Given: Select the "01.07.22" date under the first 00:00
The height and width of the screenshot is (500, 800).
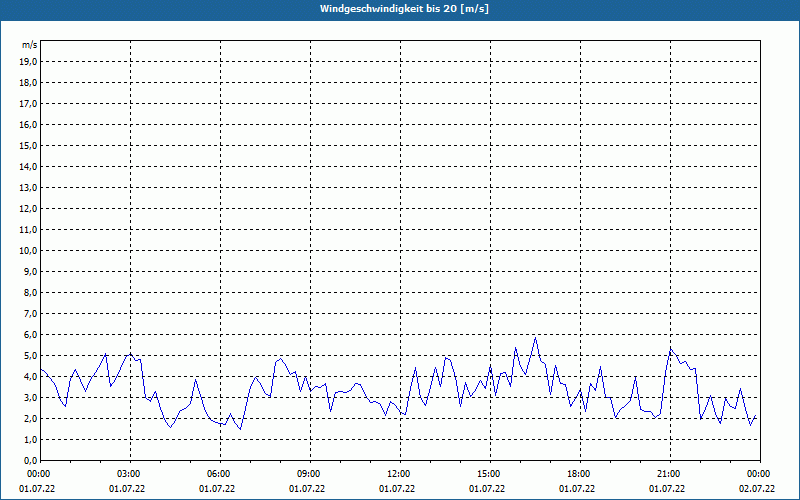Looking at the screenshot, I should pos(37,489).
